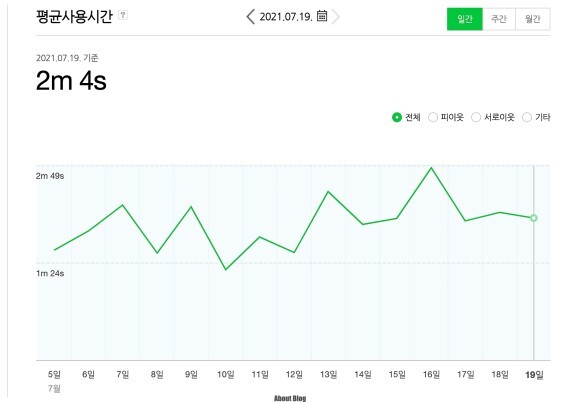The height and width of the screenshot is (402, 580).
Task: Open the help icon beside 평균사용시간
Action: 123,15
